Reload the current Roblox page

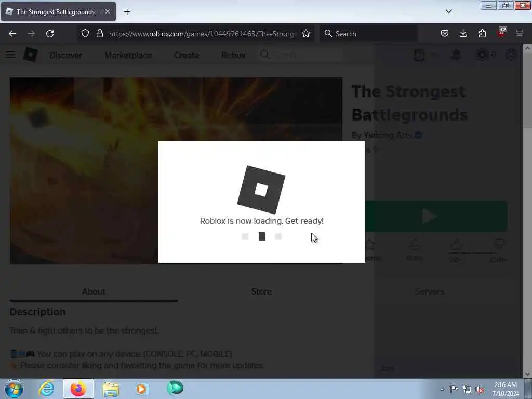[50, 34]
